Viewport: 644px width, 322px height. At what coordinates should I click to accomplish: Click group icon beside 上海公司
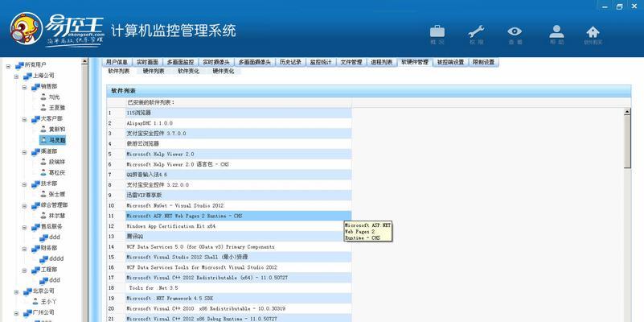click(x=27, y=76)
